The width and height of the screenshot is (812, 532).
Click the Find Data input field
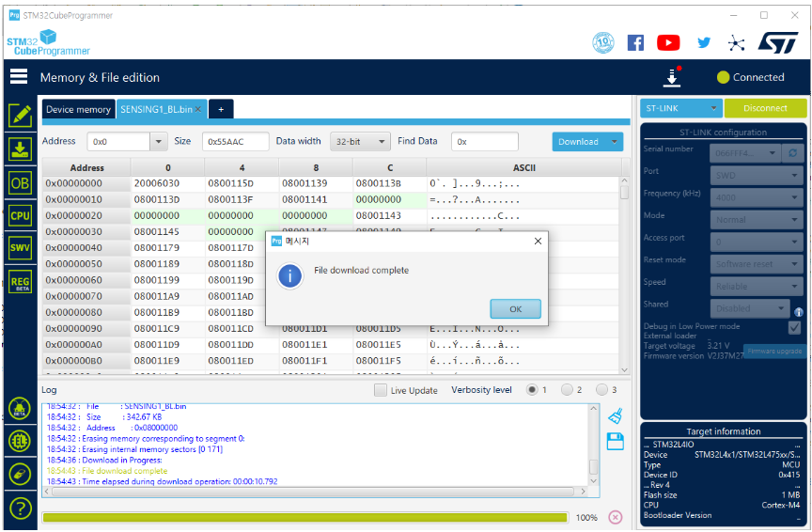click(x=484, y=141)
